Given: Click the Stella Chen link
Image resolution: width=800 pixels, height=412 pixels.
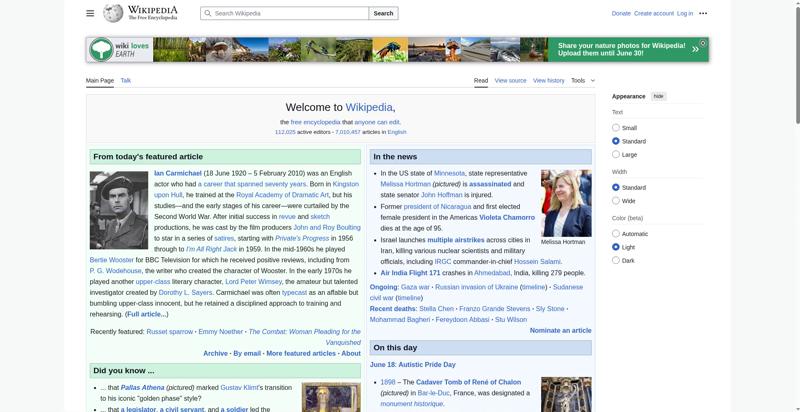Looking at the screenshot, I should pyautogui.click(x=436, y=308).
